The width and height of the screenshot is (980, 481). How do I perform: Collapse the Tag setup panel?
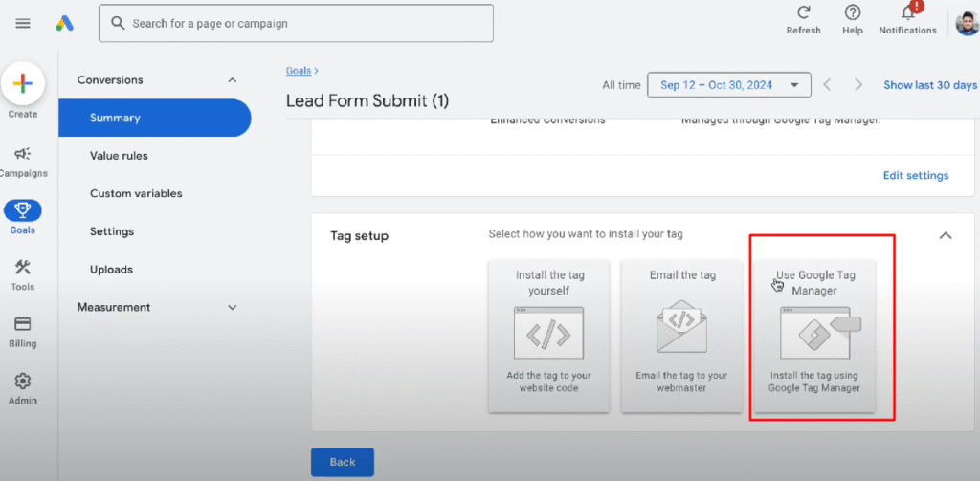(946, 235)
